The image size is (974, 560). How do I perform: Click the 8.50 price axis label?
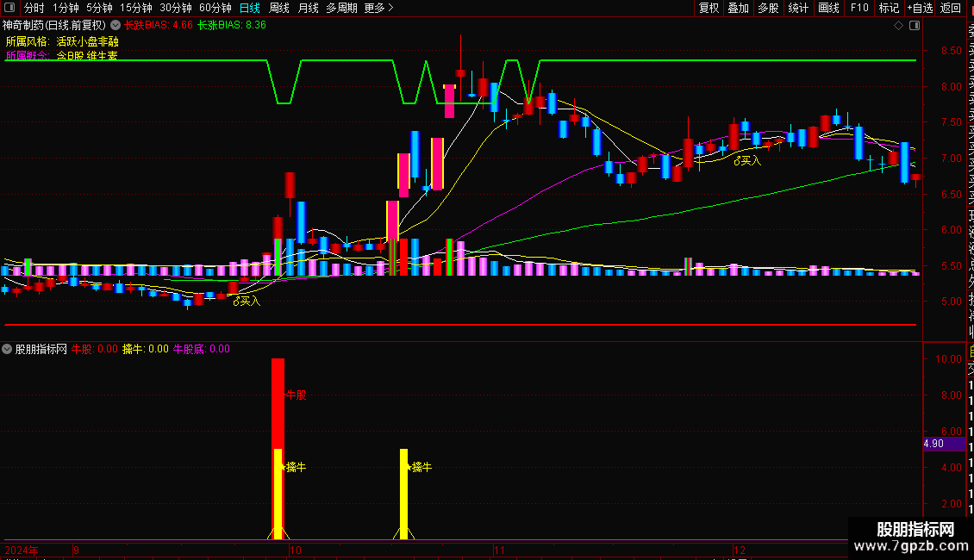coord(951,51)
